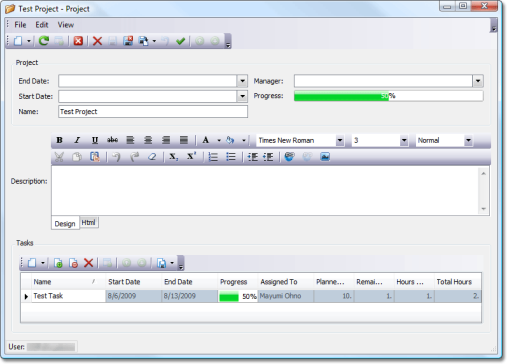Screen dimensions: 507x364
Task: Open the Normal paragraph style dropdown
Action: [x=468, y=140]
